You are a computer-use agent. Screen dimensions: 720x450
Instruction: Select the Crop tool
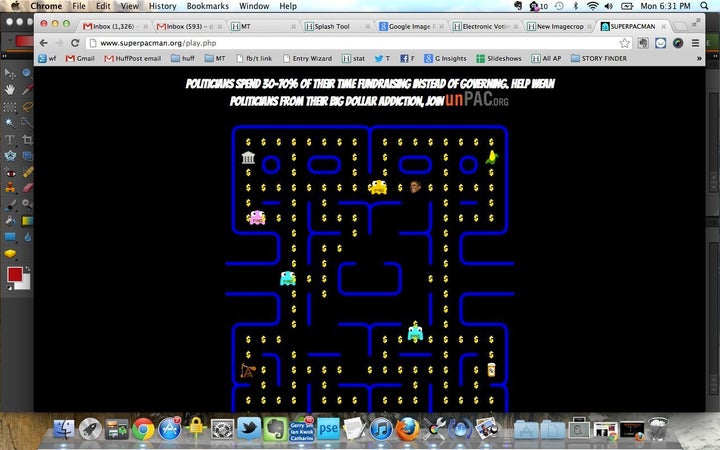[x=27, y=140]
